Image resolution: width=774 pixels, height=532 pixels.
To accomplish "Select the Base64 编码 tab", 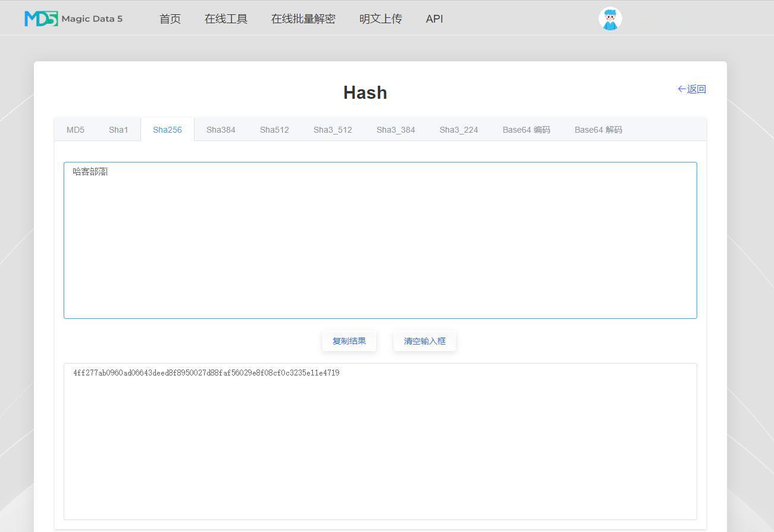I will pos(526,129).
